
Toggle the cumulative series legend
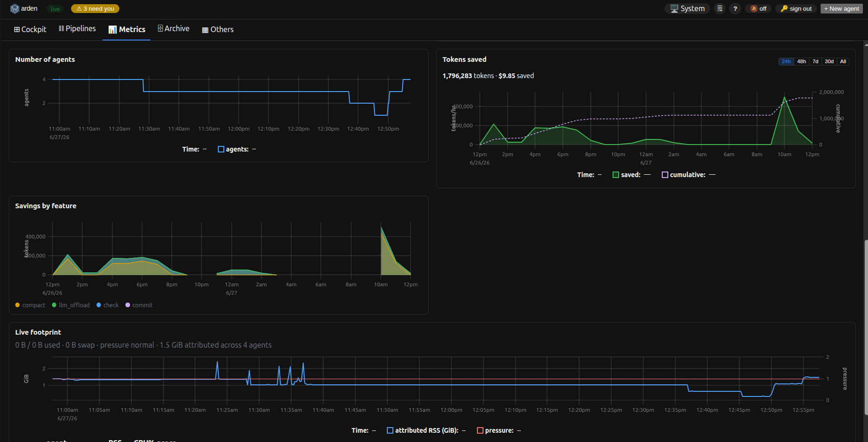click(684, 175)
